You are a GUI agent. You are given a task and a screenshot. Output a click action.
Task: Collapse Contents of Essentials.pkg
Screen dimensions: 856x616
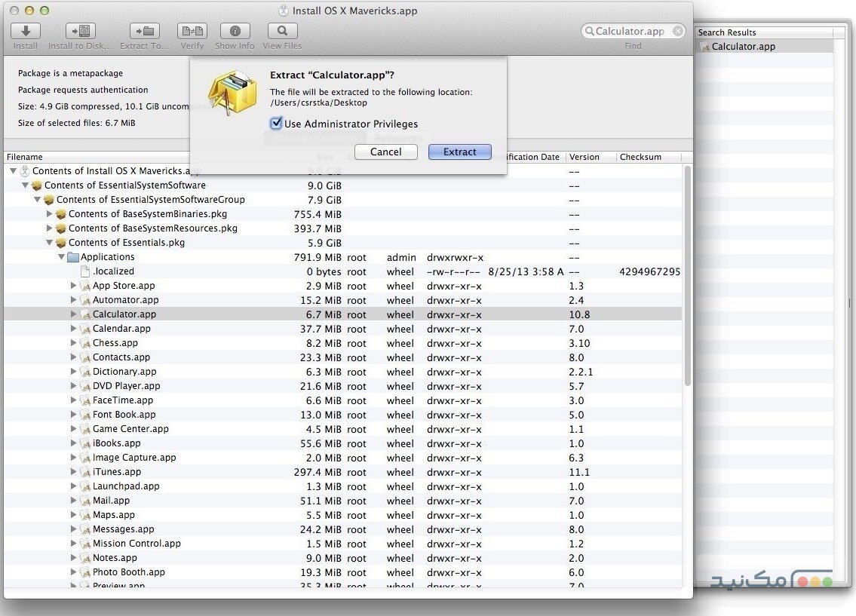[50, 243]
